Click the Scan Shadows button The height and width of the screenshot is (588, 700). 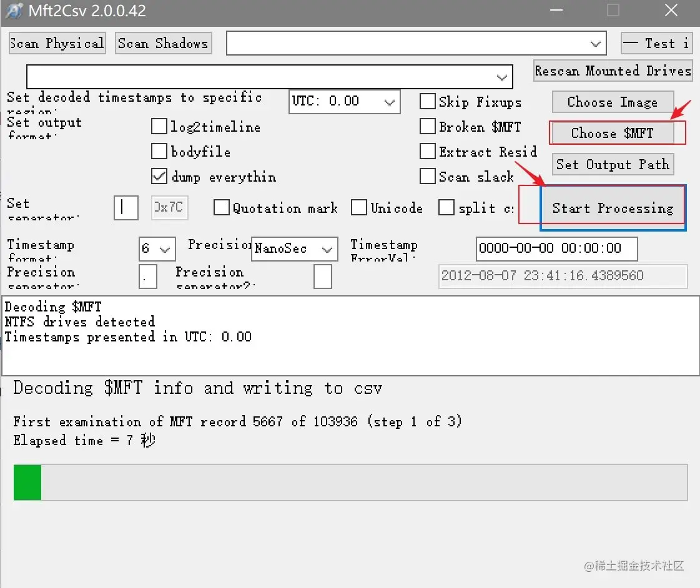click(163, 43)
